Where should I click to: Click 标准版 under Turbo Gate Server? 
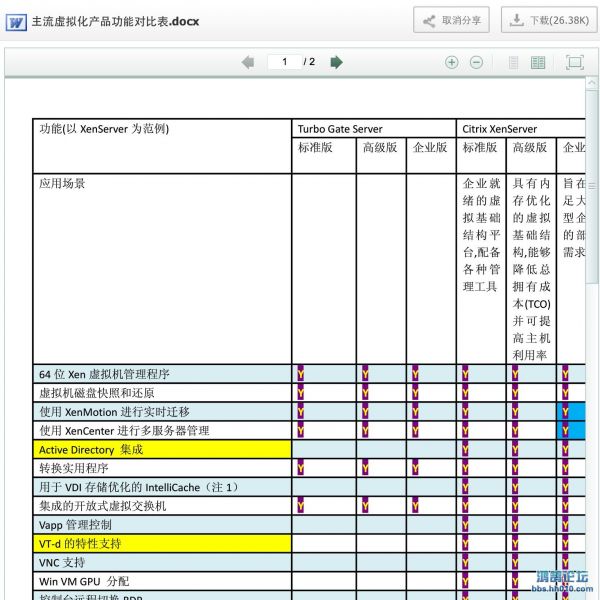324,155
